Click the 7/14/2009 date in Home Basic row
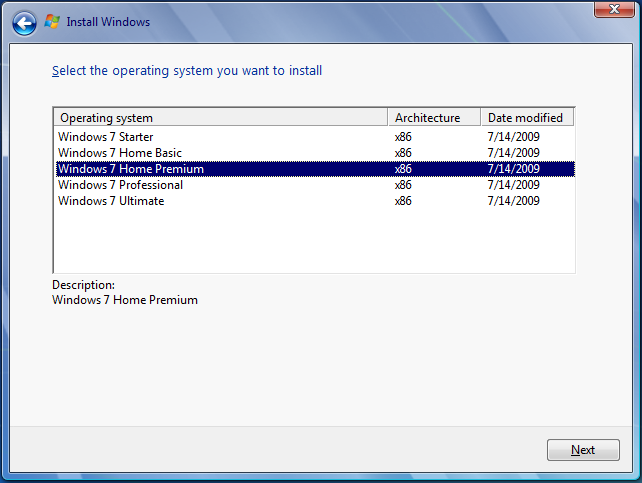This screenshot has width=642, height=483. [513, 153]
